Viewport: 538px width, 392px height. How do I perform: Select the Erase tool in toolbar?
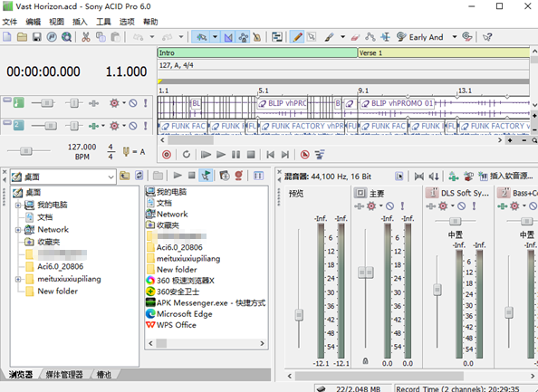pyautogui.click(x=355, y=37)
